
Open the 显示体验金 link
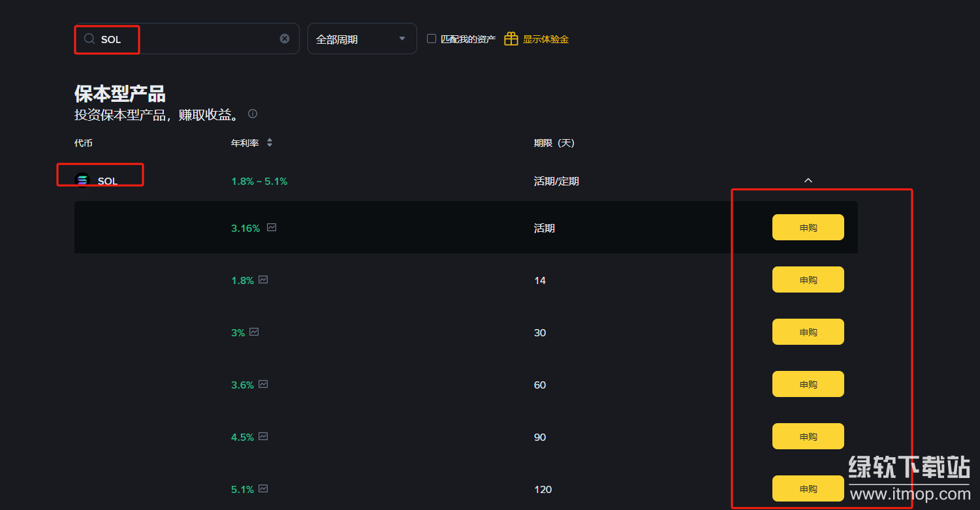click(x=546, y=39)
